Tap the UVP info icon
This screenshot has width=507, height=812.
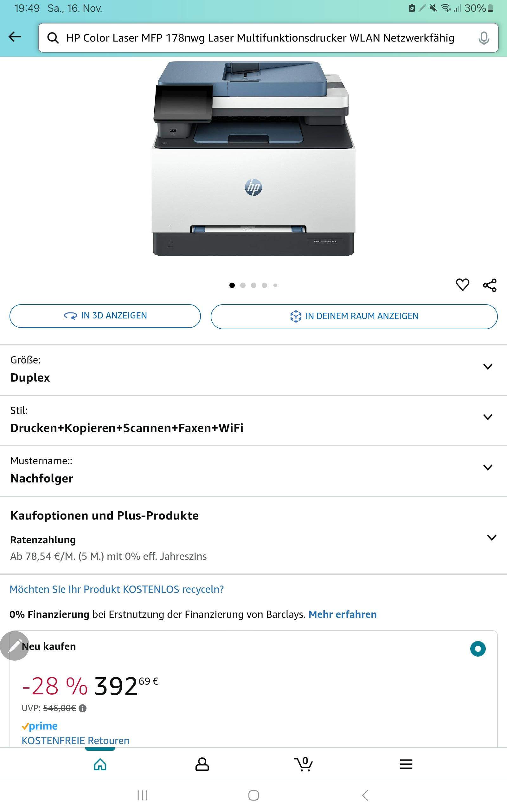[x=82, y=708]
